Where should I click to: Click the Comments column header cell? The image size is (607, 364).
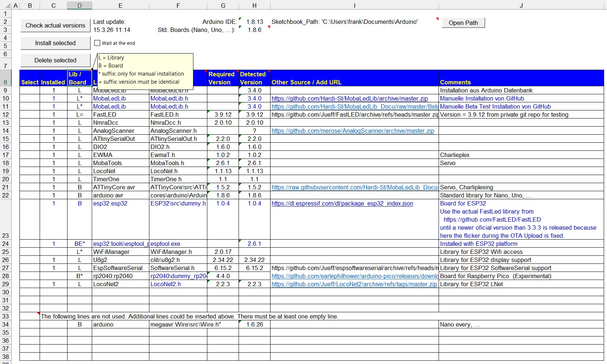(x=521, y=78)
